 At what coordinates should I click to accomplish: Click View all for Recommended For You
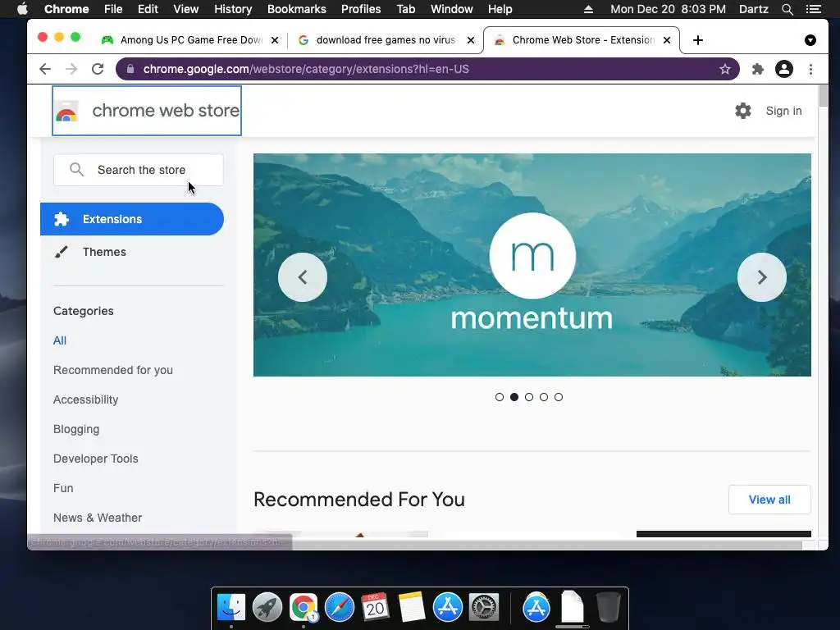(769, 500)
